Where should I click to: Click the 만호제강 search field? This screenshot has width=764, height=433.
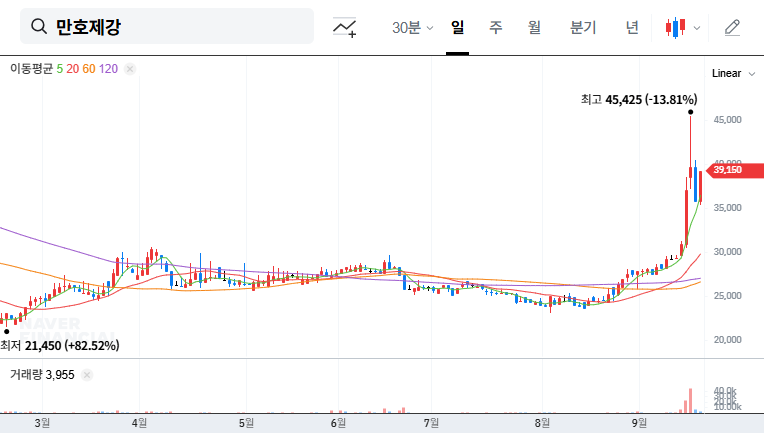pyautogui.click(x=167, y=26)
